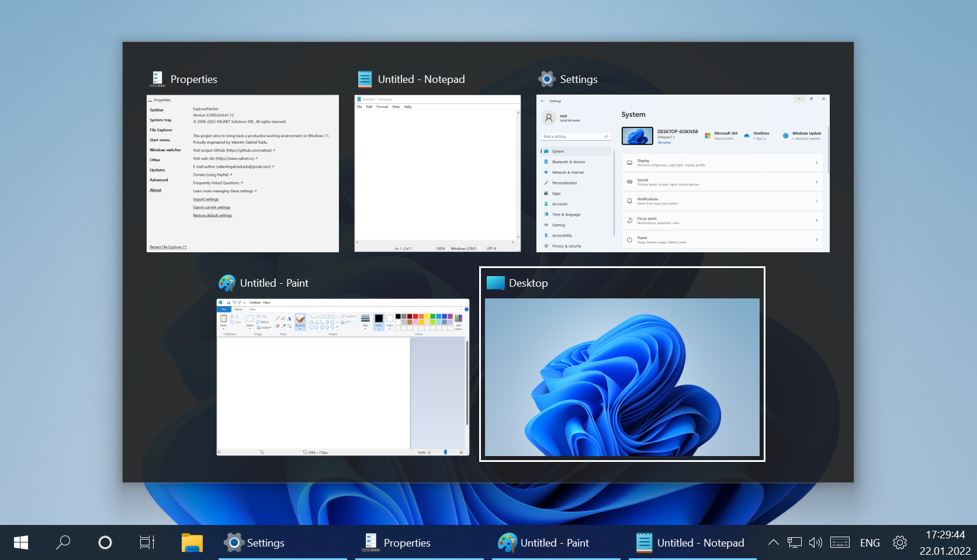Open the volume speaker icon in the tray
The image size is (977, 560).
coord(815,542)
